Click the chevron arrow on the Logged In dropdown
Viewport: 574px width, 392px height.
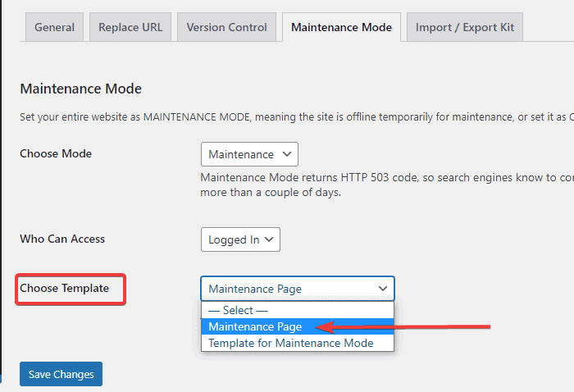pyautogui.click(x=269, y=239)
